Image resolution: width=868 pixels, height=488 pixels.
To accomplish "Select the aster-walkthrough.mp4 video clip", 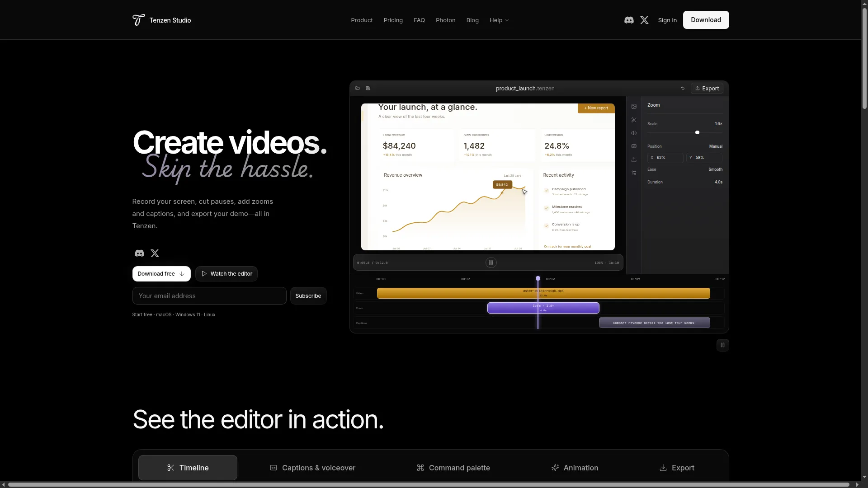I will coord(543,293).
